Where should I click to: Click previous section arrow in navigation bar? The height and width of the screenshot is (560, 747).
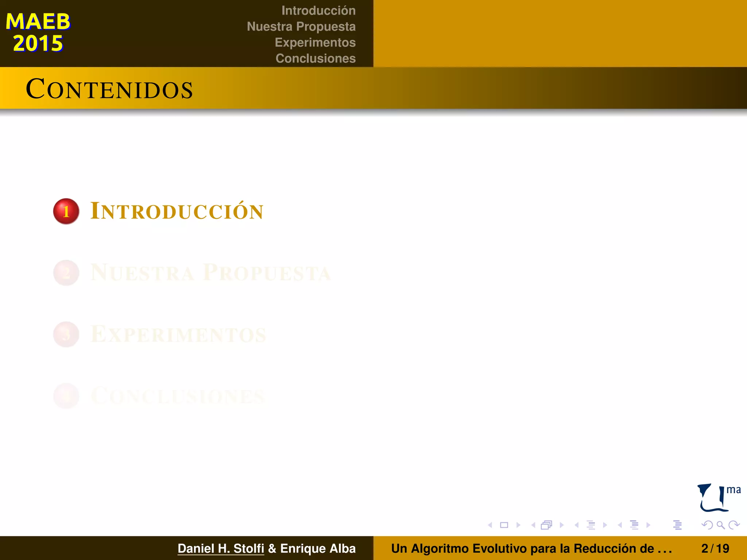coord(620,525)
